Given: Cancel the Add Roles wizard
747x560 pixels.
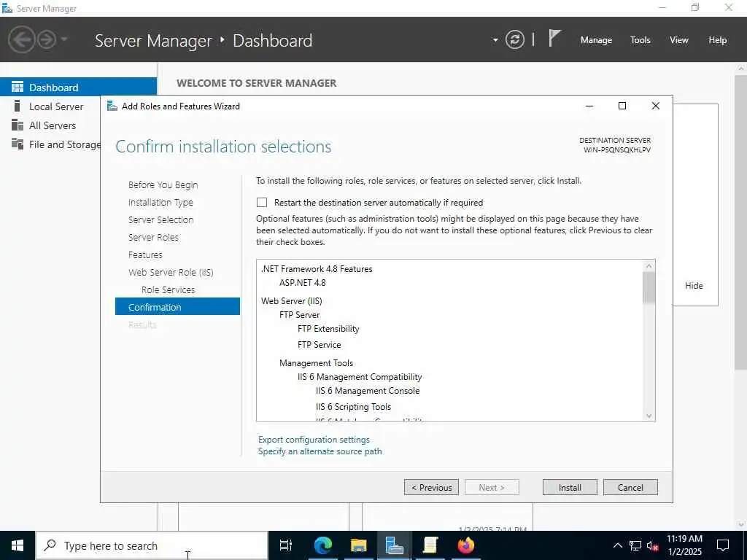Looking at the screenshot, I should click(630, 487).
